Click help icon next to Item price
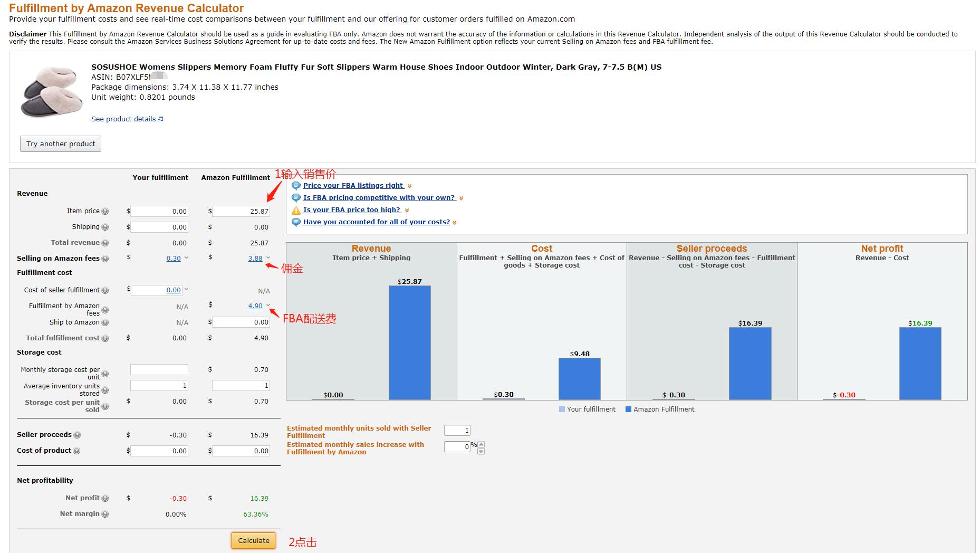Screen dimensions: 980x553 point(105,212)
